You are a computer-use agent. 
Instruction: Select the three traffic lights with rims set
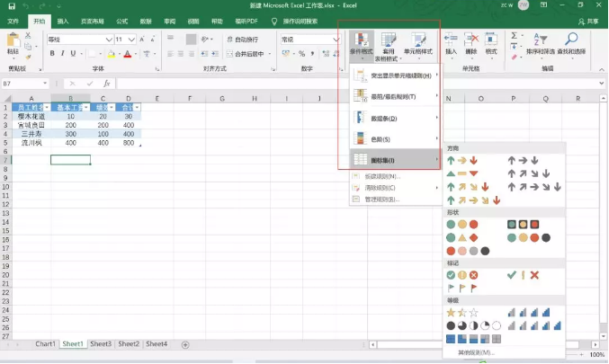(523, 225)
